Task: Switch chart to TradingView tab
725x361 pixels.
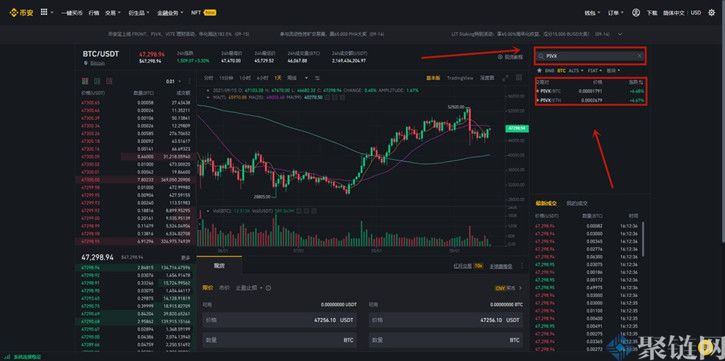Action: click(460, 78)
